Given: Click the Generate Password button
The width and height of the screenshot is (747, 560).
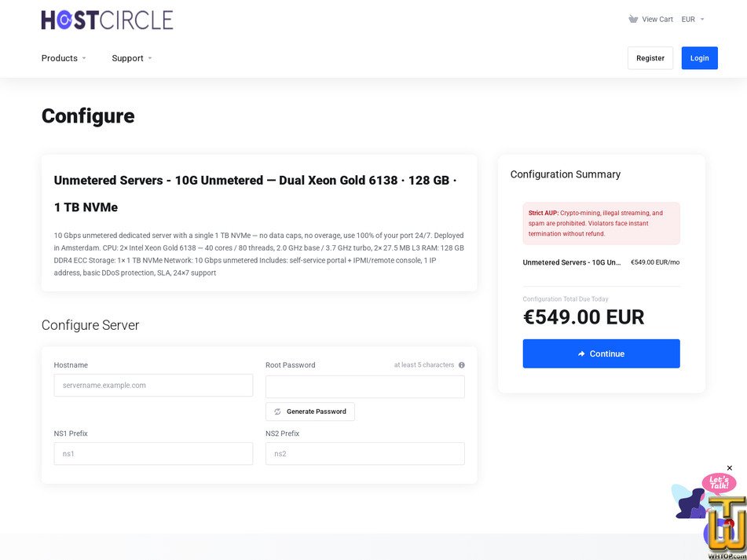Looking at the screenshot, I should [310, 412].
